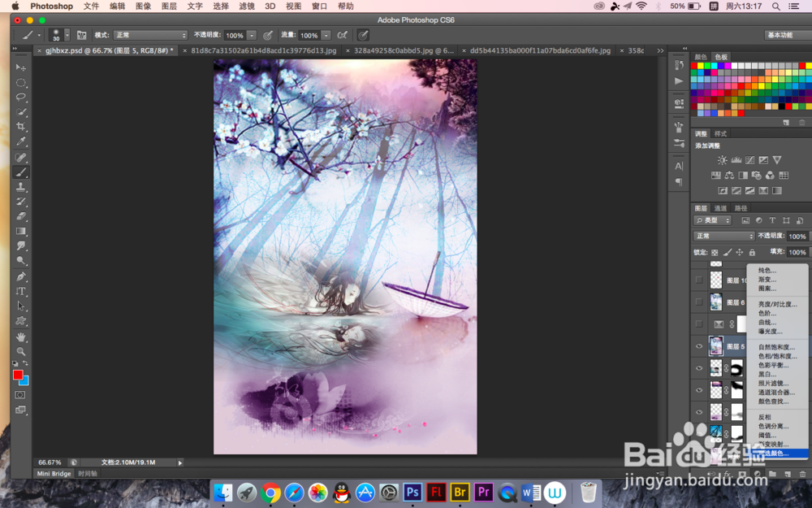Select the Brush tool in toolbox
Image resolution: width=812 pixels, height=508 pixels.
point(21,172)
